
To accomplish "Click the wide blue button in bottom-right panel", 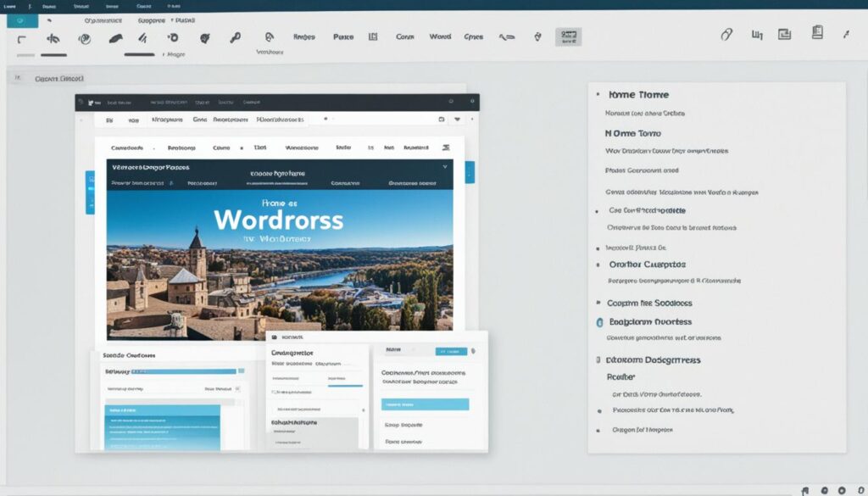I will [x=425, y=404].
